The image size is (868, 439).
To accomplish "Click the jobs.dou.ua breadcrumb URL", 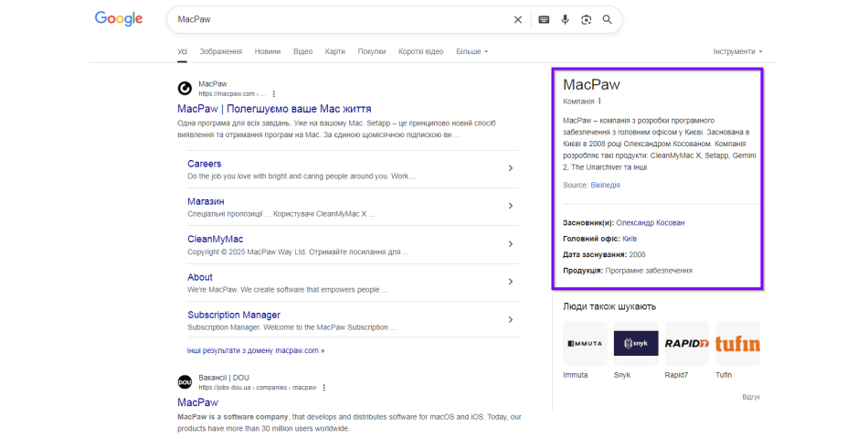I will pos(258,388).
